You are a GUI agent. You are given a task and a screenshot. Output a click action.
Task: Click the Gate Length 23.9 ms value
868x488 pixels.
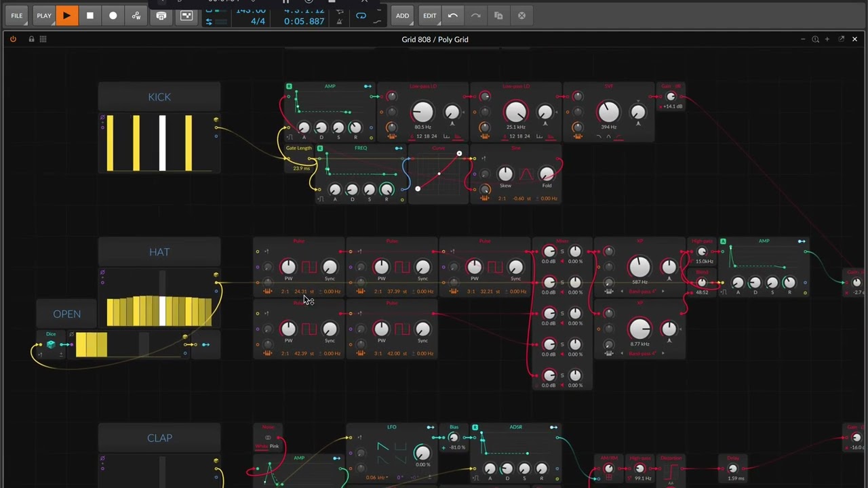point(300,168)
